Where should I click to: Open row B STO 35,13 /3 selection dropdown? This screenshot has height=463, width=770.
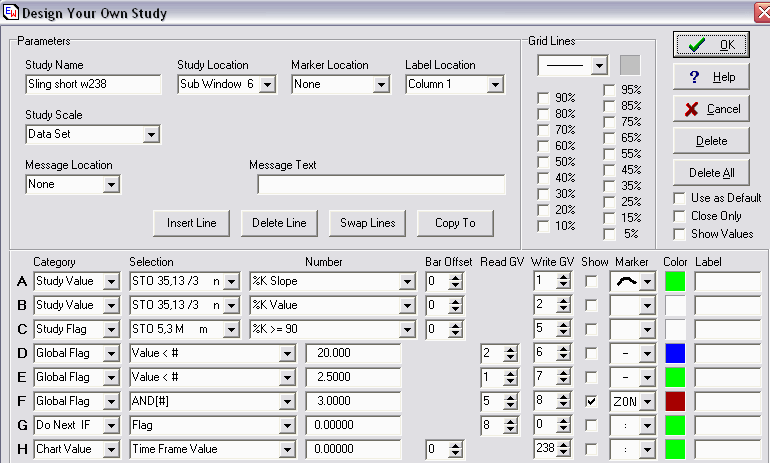click(231, 306)
